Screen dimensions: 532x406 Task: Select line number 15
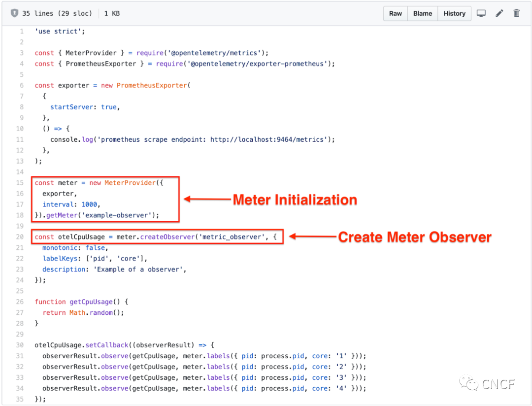20,183
